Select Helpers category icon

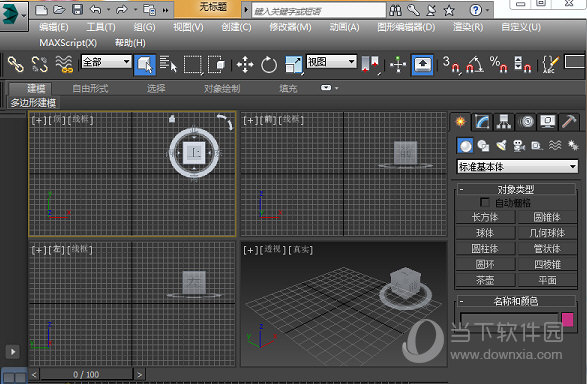pos(537,146)
